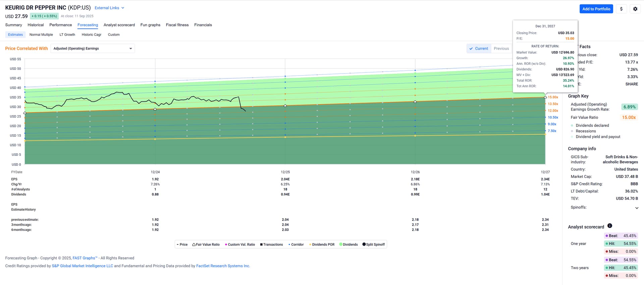Expand the Spinoffs section chevron

coord(636,208)
